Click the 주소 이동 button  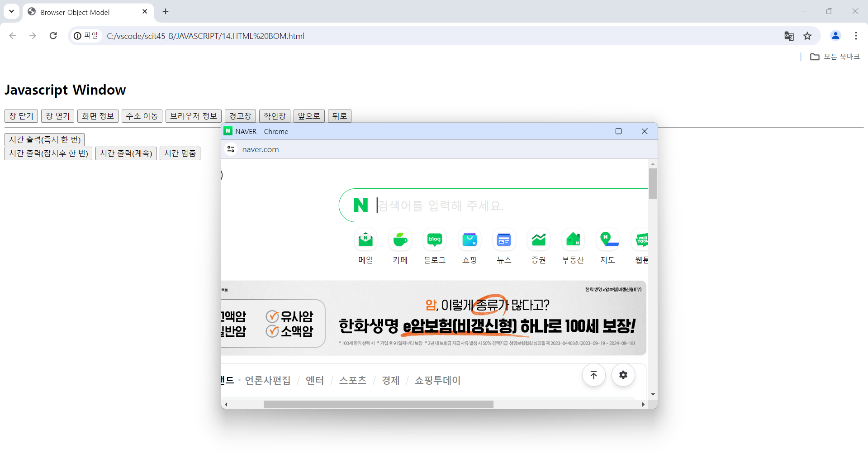pyautogui.click(x=142, y=116)
